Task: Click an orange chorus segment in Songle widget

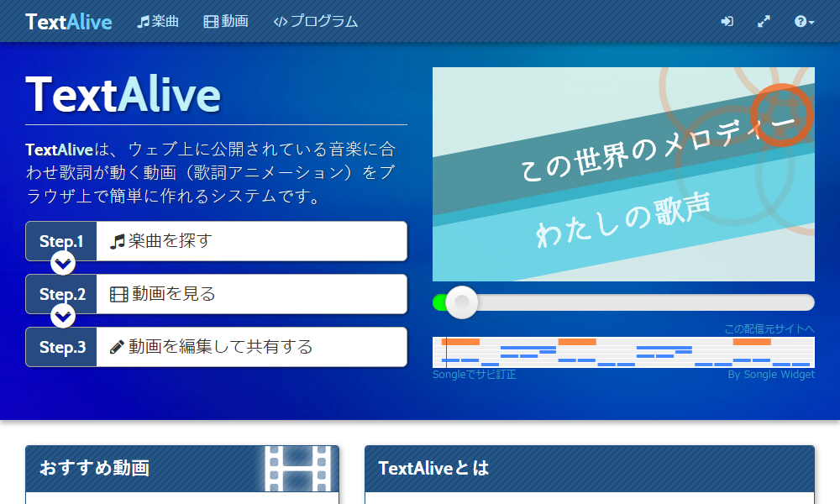Action: pyautogui.click(x=461, y=342)
